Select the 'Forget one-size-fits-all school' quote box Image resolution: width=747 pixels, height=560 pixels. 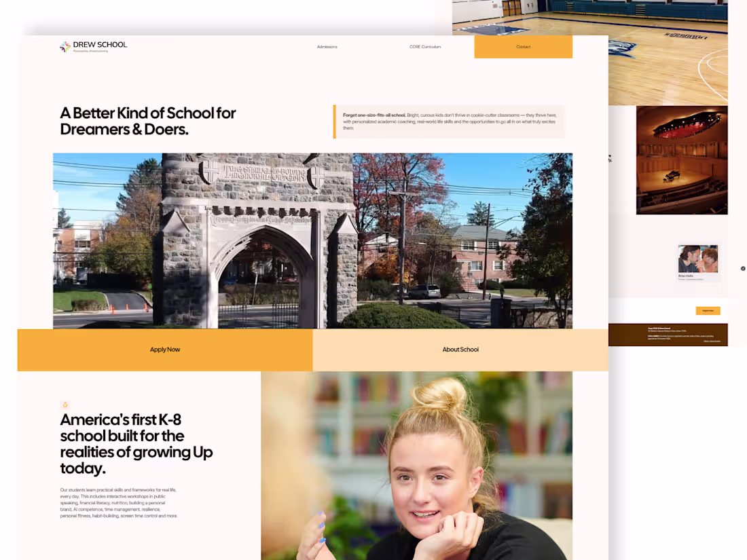click(x=448, y=121)
